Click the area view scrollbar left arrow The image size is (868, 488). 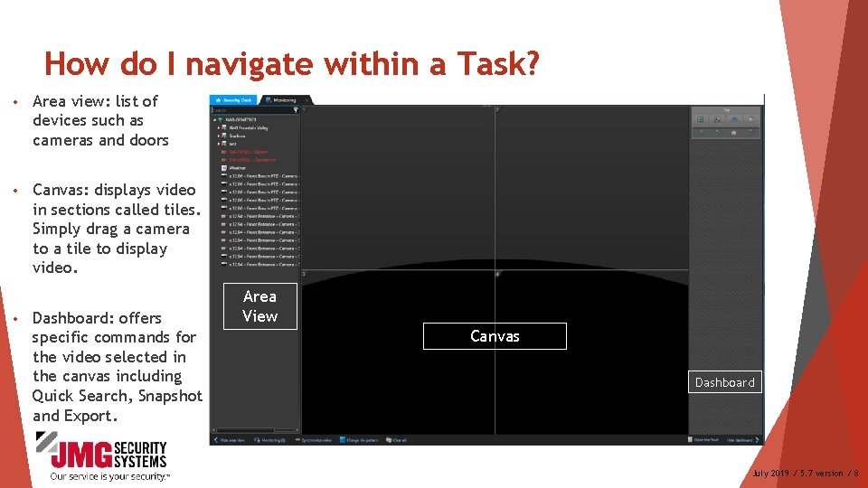(213, 430)
